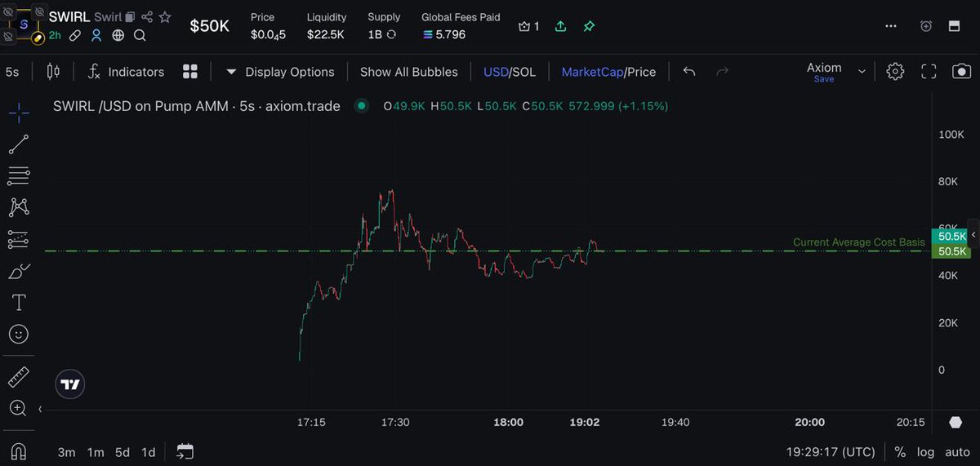Select the 5d time range
Image resolution: width=980 pixels, height=466 pixels.
(x=122, y=452)
